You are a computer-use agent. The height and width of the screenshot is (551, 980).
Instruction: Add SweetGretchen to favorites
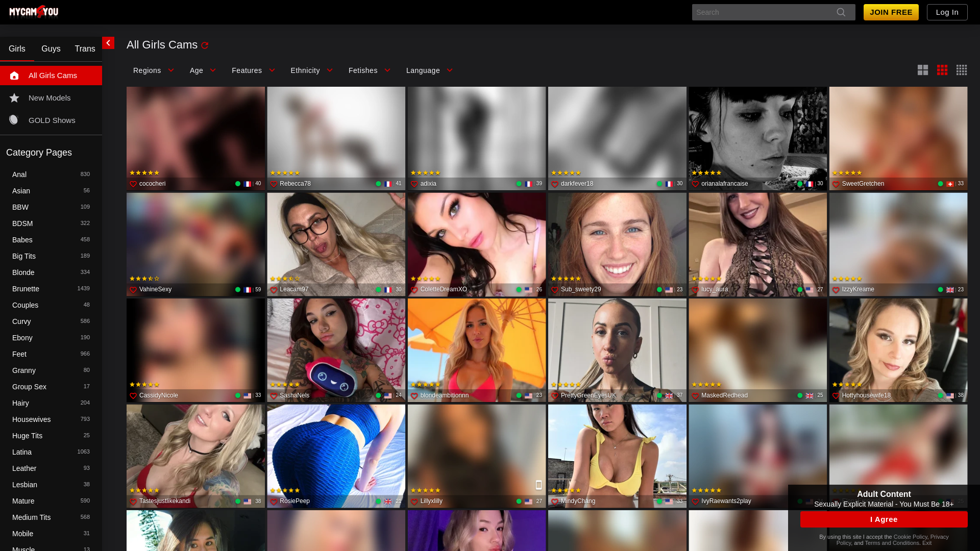pos(836,184)
